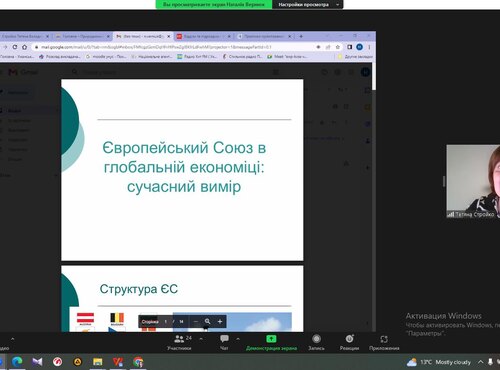Expand the participants options arrow
Image resolution: width=500 pixels, height=370 pixels.
201,339
